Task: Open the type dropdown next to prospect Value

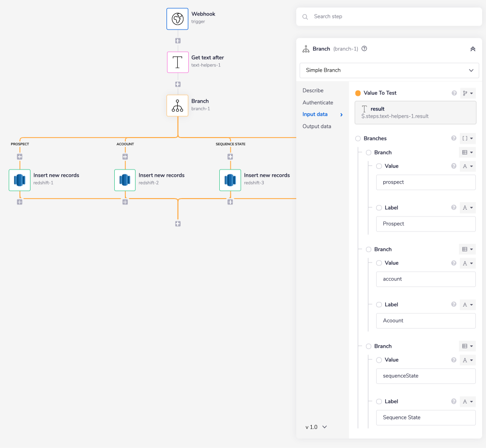Action: 467,166
